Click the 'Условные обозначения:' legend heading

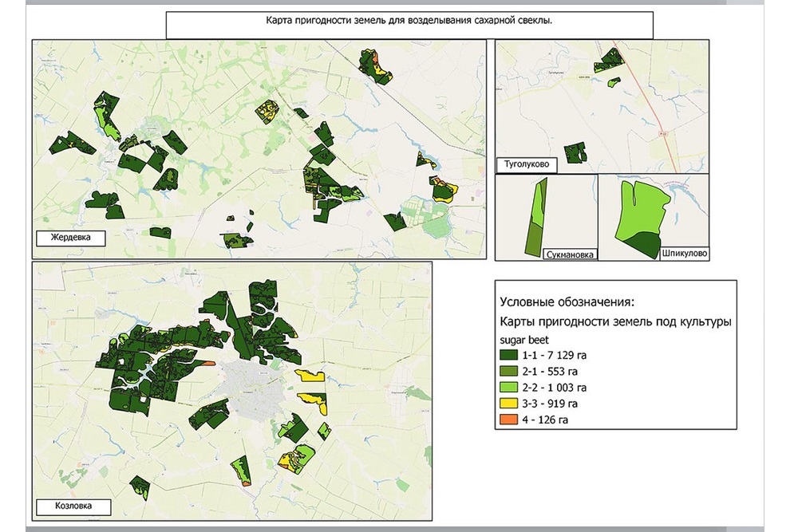567,302
